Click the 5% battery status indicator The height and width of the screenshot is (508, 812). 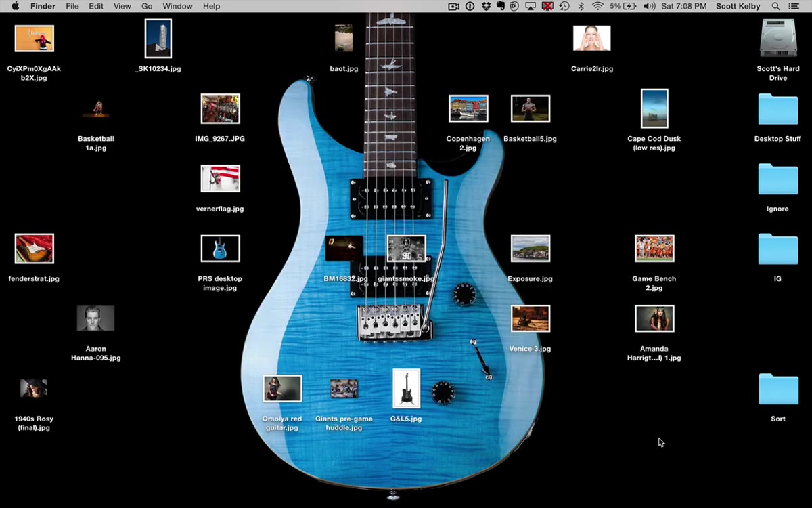623,6
